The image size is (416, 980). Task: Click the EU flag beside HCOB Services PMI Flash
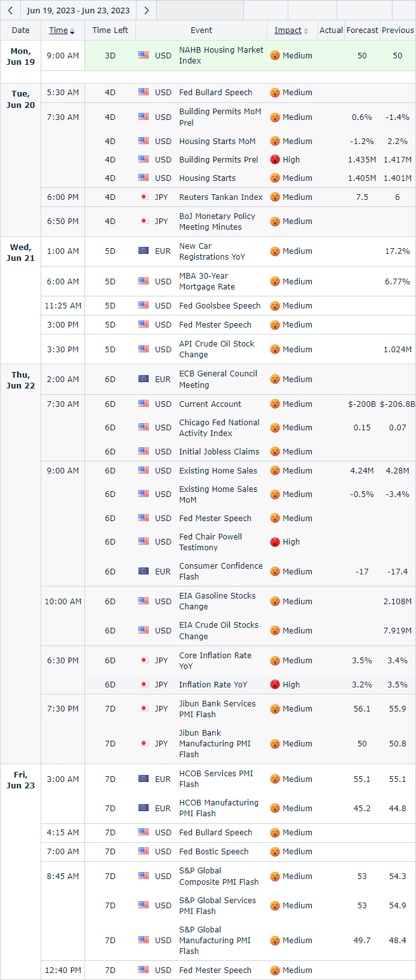[144, 779]
